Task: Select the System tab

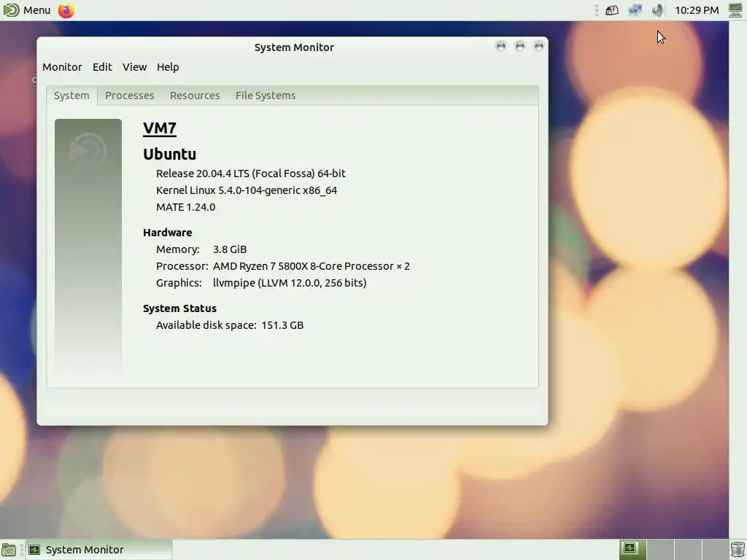Action: (x=71, y=96)
